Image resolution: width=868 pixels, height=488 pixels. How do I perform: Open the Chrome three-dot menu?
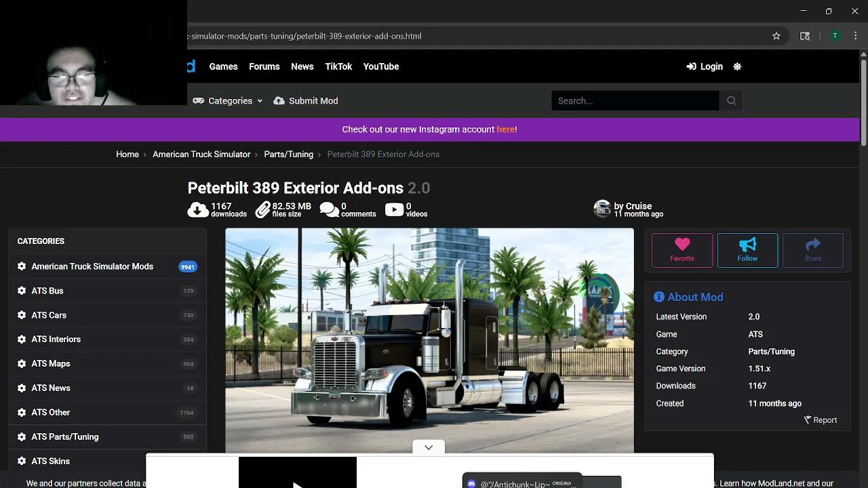coord(855,36)
